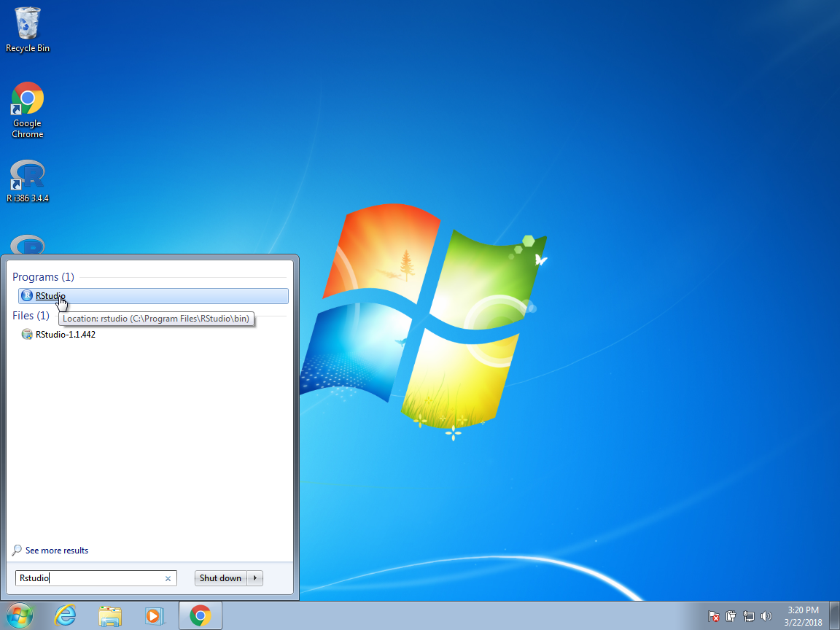
Task: Open Windows Explorer folder on taskbar
Action: click(110, 616)
